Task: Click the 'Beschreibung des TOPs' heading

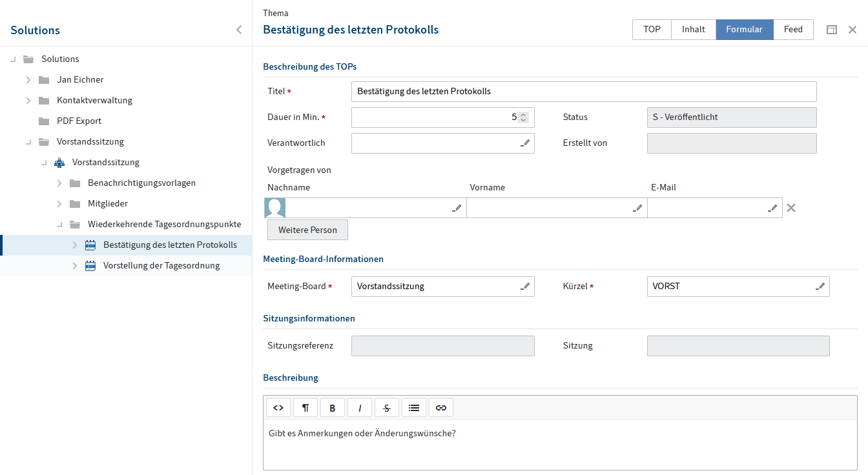Action: 309,66
